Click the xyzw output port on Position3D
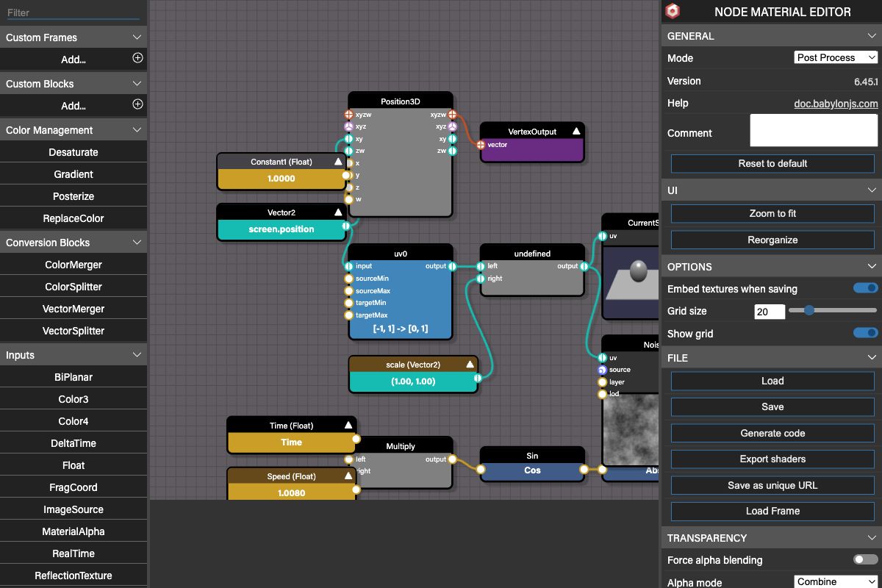The width and height of the screenshot is (882, 588). [x=453, y=115]
